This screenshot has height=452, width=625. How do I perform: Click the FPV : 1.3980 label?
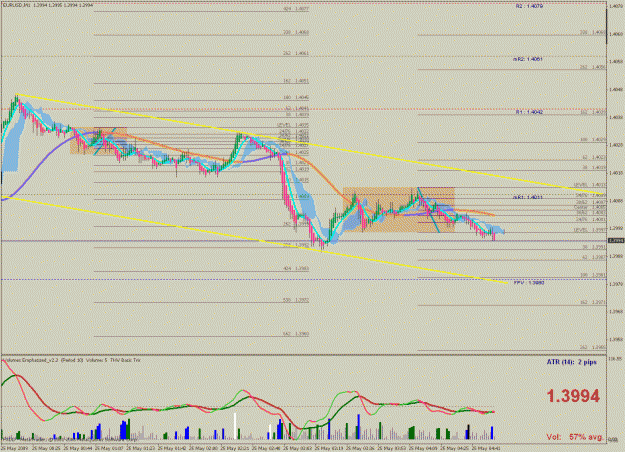point(529,283)
